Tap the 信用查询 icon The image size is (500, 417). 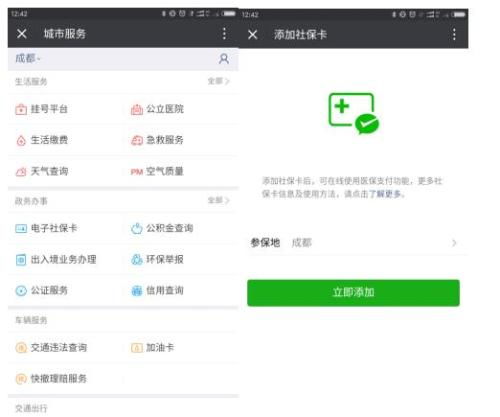tap(137, 291)
